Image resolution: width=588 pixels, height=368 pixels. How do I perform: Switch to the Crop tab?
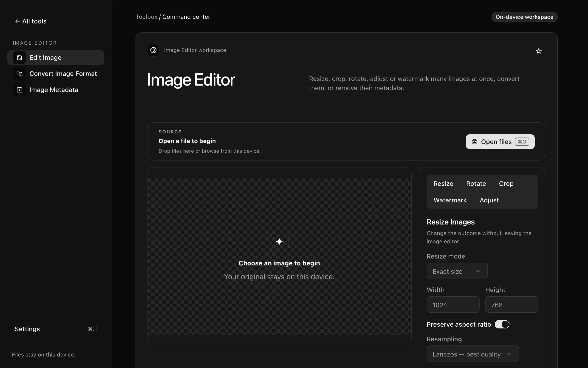point(506,184)
